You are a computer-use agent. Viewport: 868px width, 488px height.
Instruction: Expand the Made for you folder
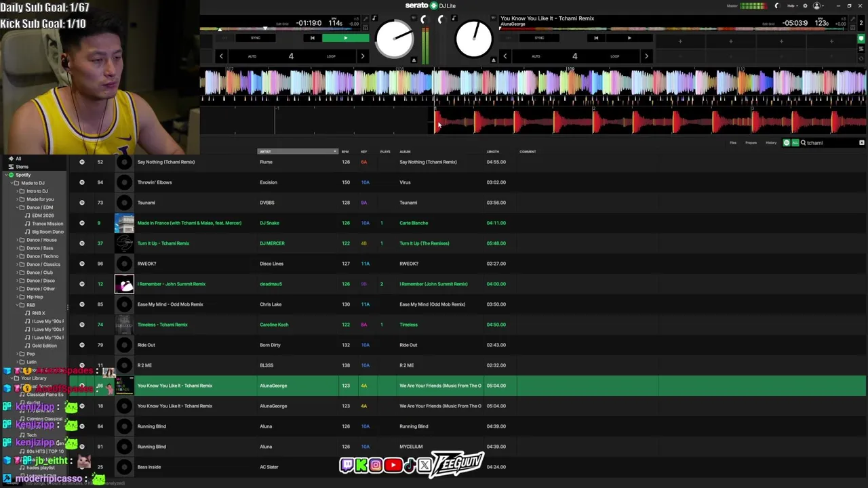tap(16, 199)
